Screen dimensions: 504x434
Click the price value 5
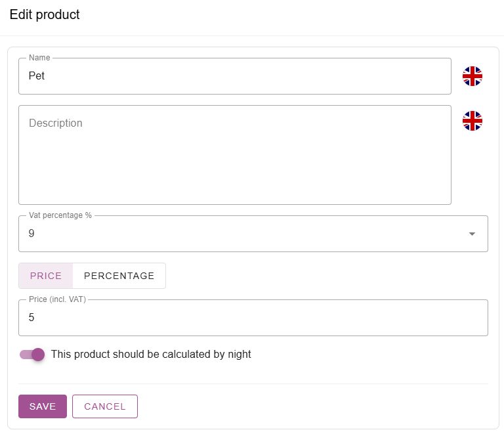[31, 318]
